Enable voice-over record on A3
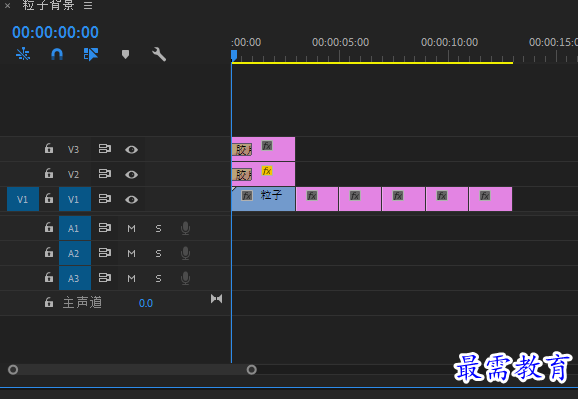Screen dimensions: 578x399 coord(185,278)
